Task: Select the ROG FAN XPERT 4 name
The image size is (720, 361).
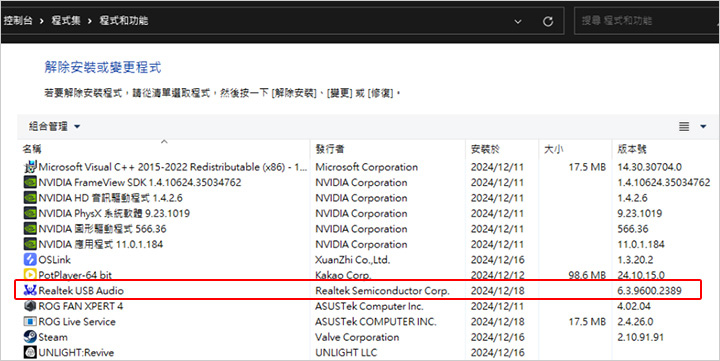Action: click(x=80, y=306)
